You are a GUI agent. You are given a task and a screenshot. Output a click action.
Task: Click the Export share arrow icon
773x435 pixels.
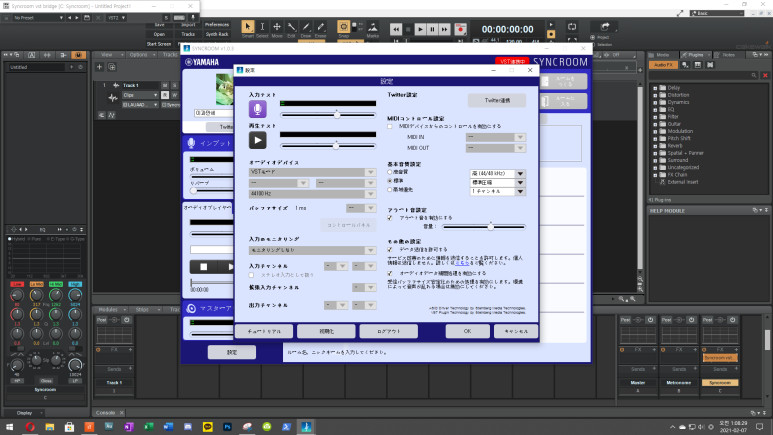(604, 27)
